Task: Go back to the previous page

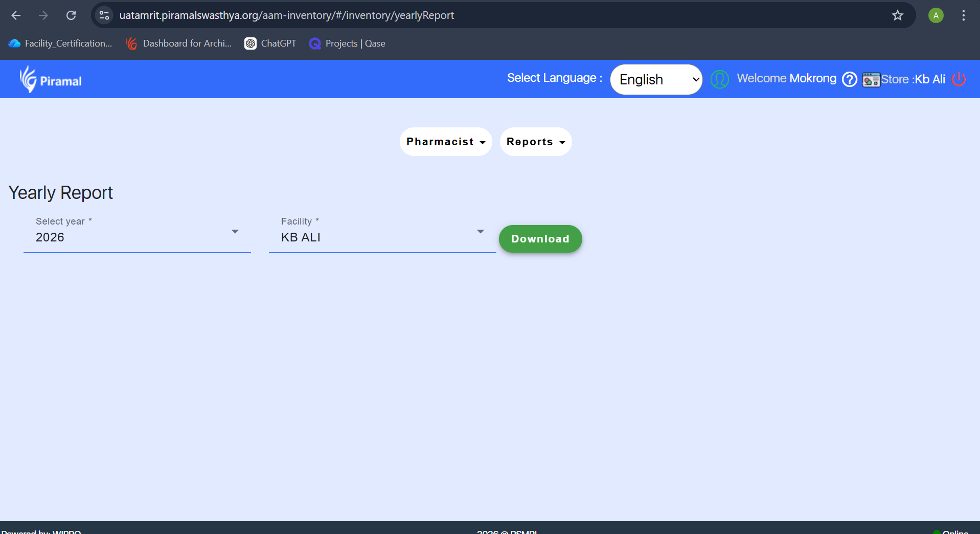Action: coord(16,15)
